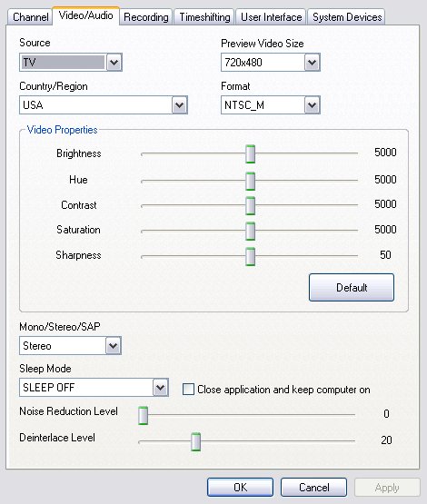This screenshot has width=427, height=504.
Task: Click the Sharpness value 50
Action: (x=385, y=255)
